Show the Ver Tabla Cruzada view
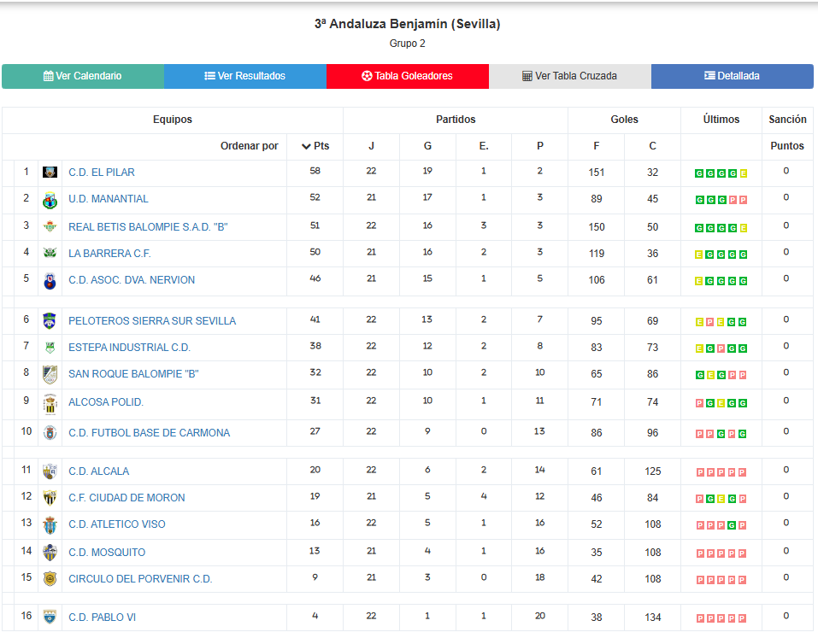Screen dimensions: 818x644 click(569, 76)
